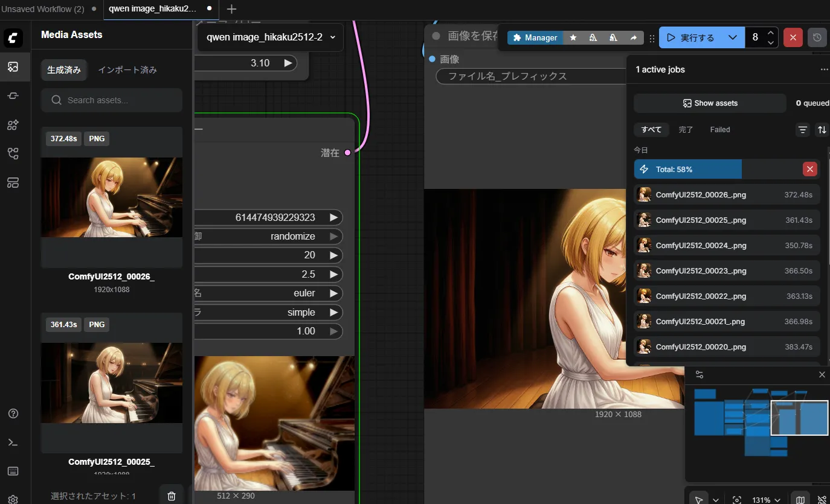830x504 pixels.
Task: Click the Show assets button
Action: [x=710, y=103]
